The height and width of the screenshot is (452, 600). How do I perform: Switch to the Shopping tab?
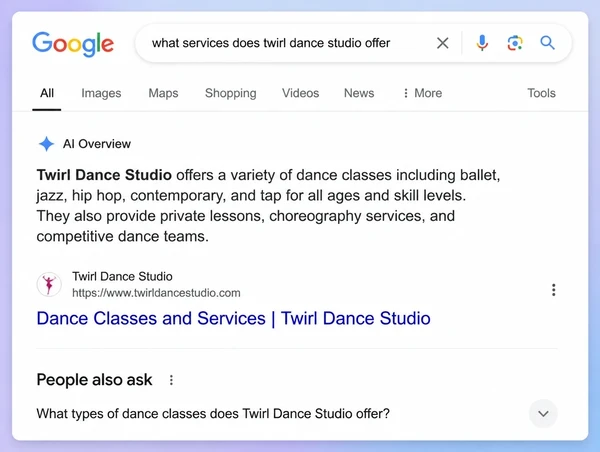pos(231,93)
